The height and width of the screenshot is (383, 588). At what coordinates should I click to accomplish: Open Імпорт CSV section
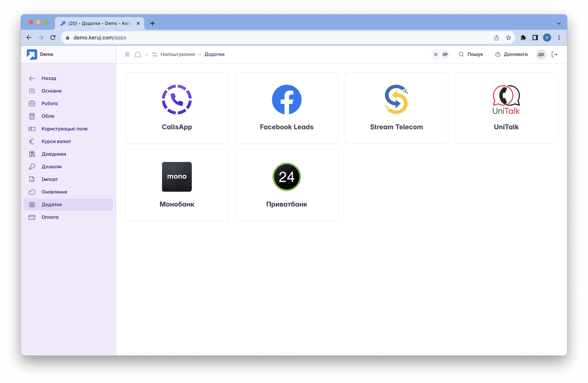68,179
